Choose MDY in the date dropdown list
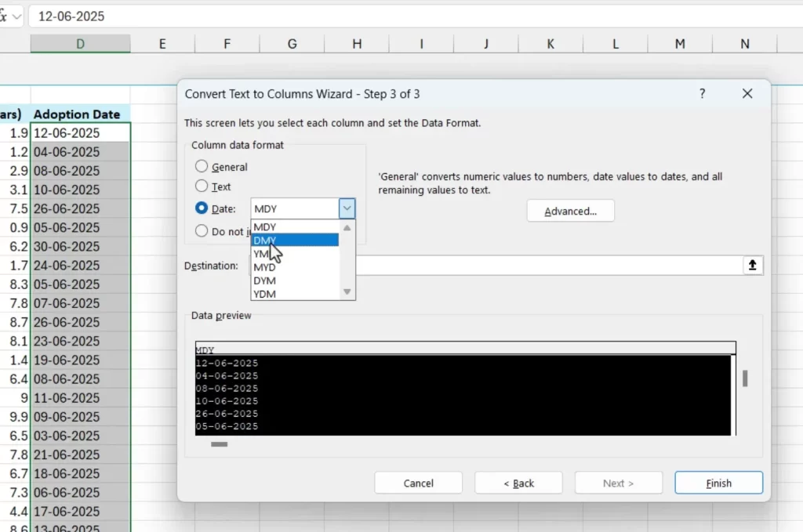The image size is (803, 532). [295, 226]
